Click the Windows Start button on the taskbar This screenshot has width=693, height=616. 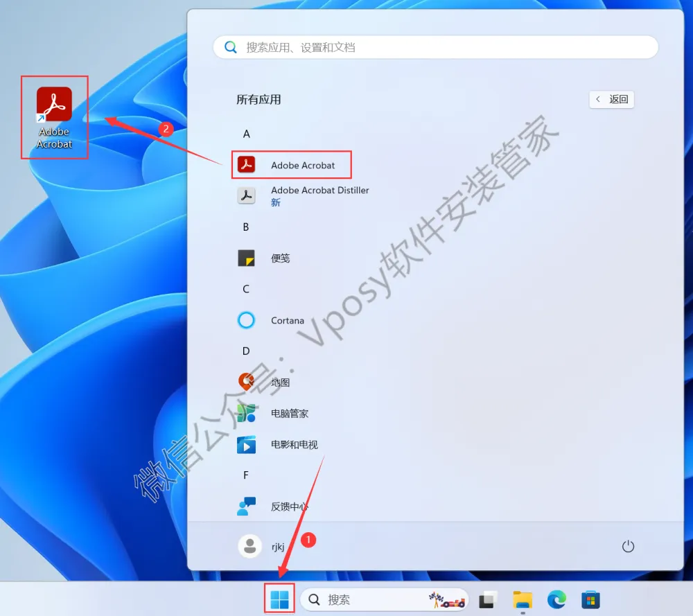coord(279,599)
